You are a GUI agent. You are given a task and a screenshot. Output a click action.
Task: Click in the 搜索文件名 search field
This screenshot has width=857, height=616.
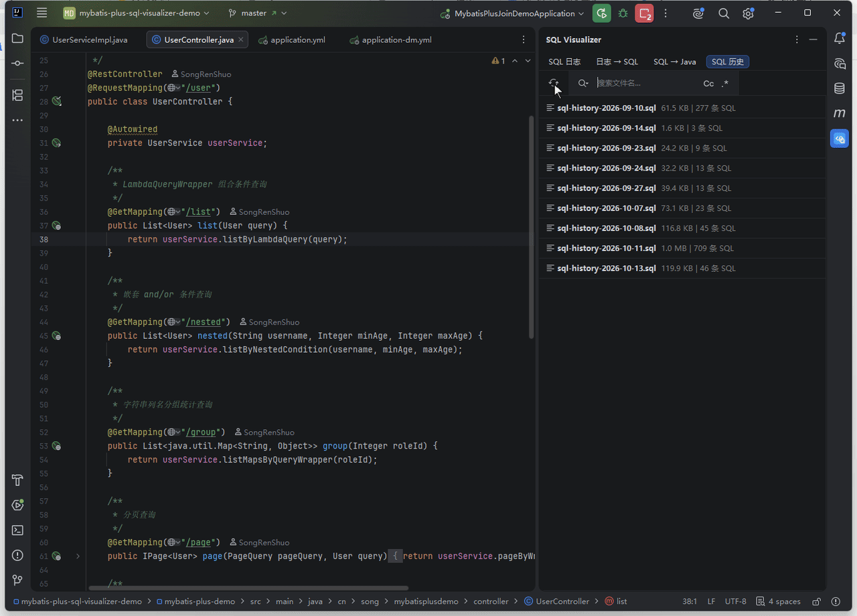(646, 83)
